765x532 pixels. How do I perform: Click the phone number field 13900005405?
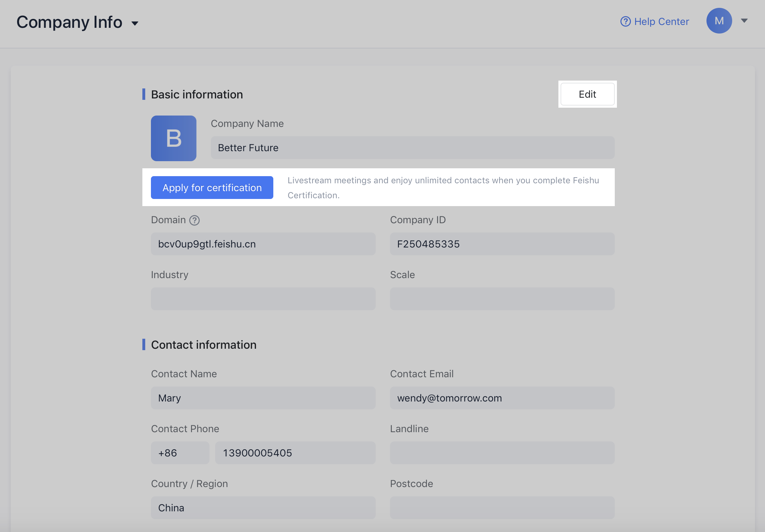(x=295, y=453)
